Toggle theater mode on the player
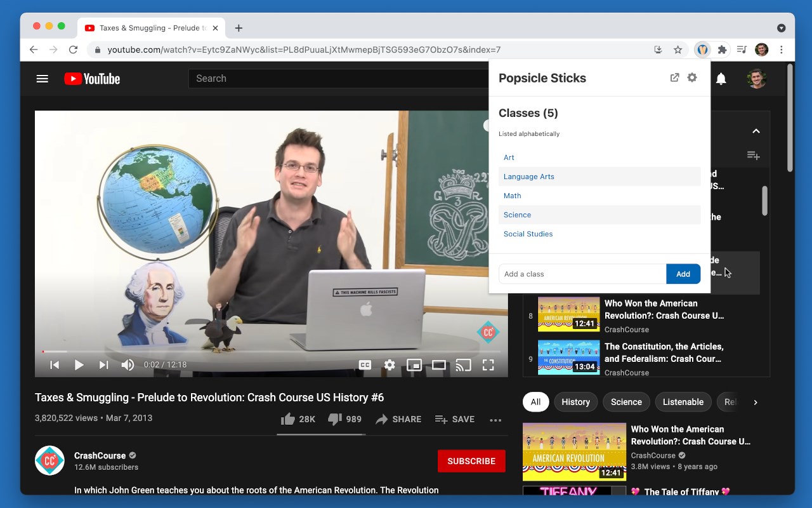Viewport: 812px width, 508px height. pos(439,364)
